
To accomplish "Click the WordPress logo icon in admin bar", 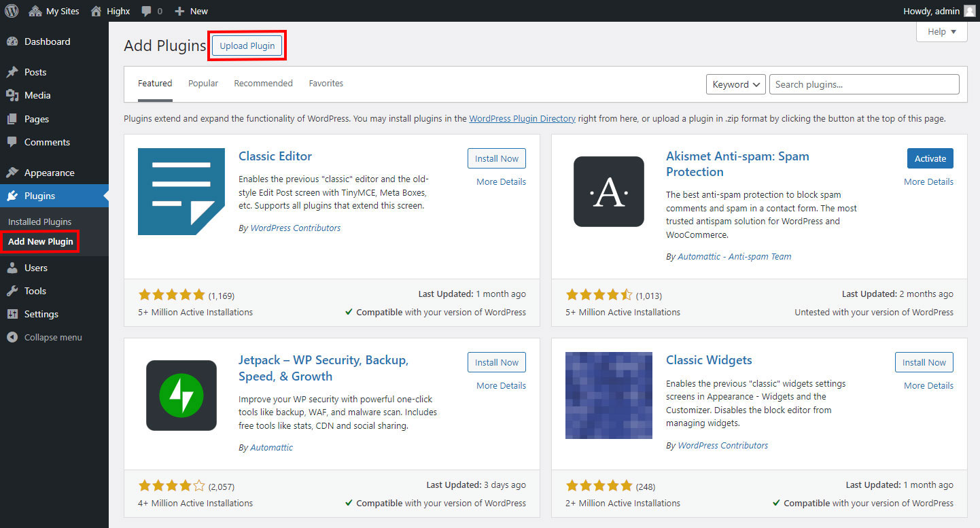I will click(12, 11).
